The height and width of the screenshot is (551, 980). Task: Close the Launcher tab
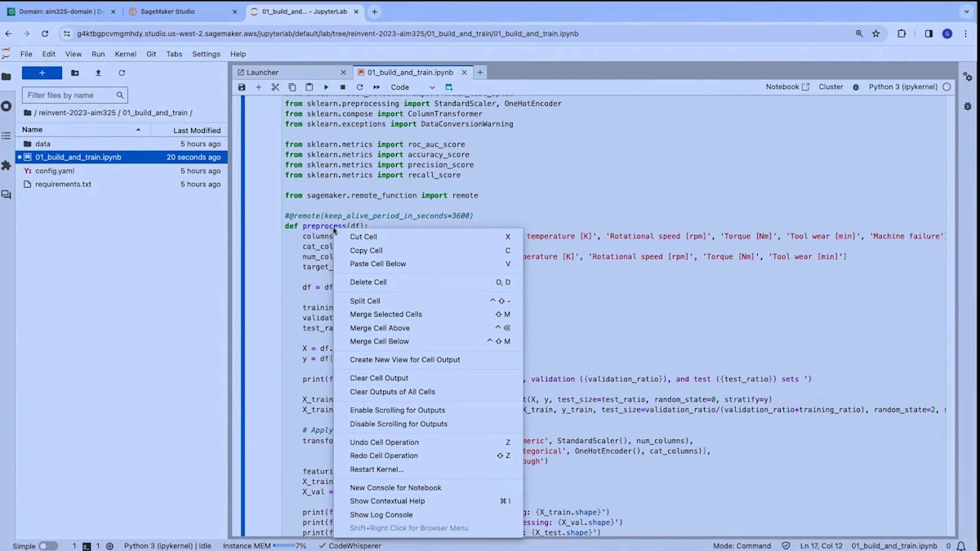point(344,73)
